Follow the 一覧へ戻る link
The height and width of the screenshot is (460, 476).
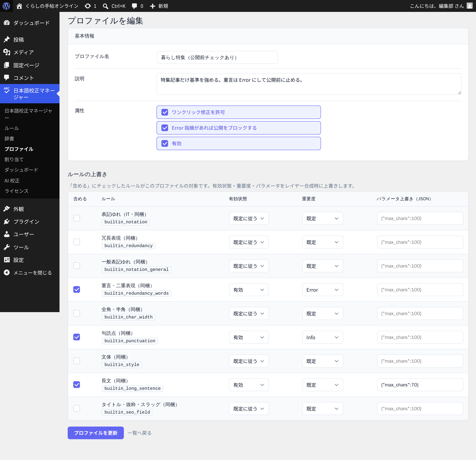pos(139,433)
